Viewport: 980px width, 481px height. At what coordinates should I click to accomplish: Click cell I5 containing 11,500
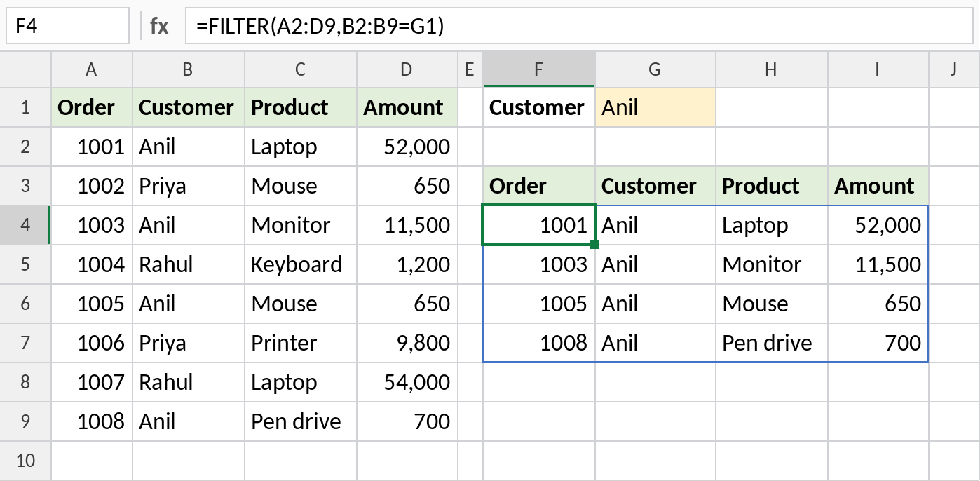[x=878, y=264]
